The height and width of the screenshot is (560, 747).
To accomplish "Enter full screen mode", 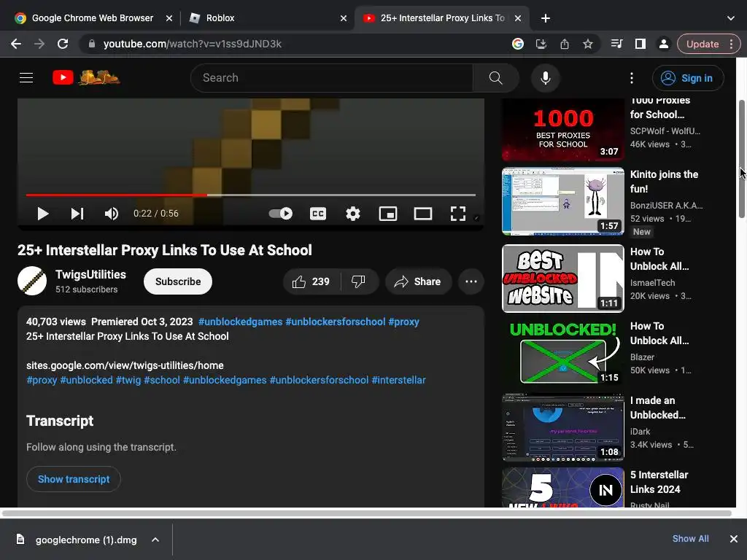I will coord(458,214).
